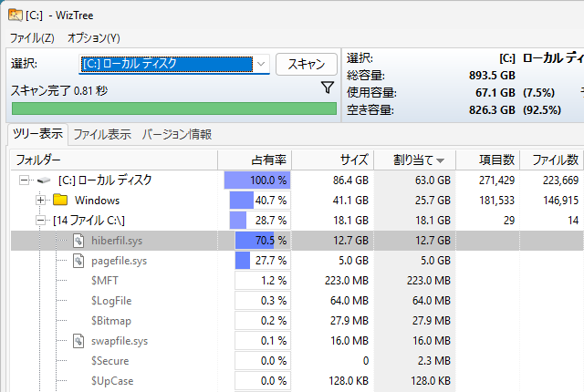This screenshot has height=392, width=584.
Task: Click the local disk drive icon
Action: point(44,181)
